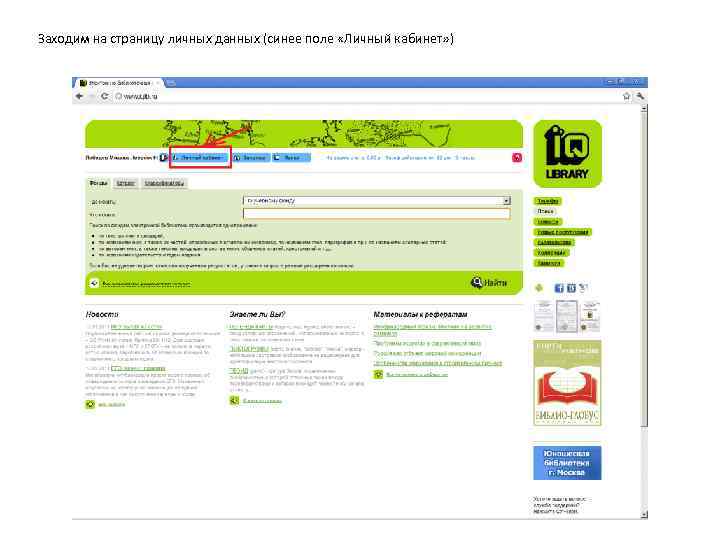Open the third certificate thumbnail
720x540 pixels.
[590, 316]
